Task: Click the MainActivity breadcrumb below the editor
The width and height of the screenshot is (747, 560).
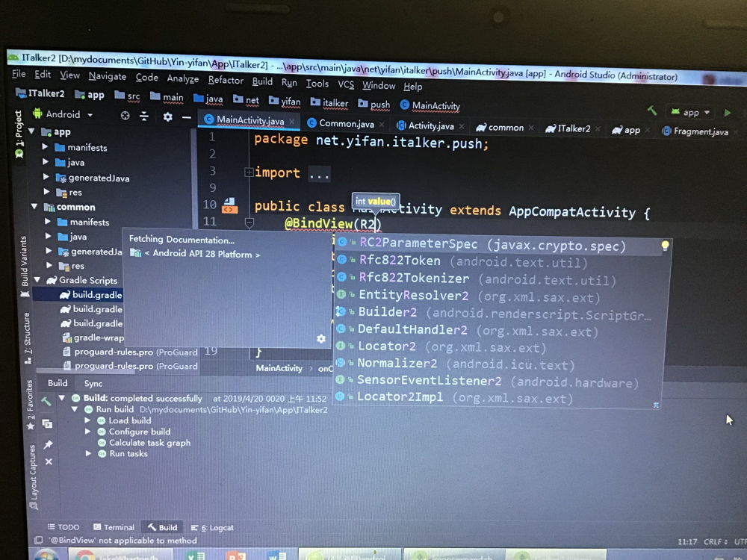Action: coord(279,368)
